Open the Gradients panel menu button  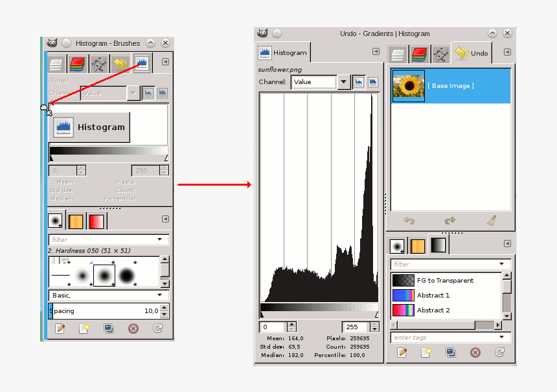[508, 245]
